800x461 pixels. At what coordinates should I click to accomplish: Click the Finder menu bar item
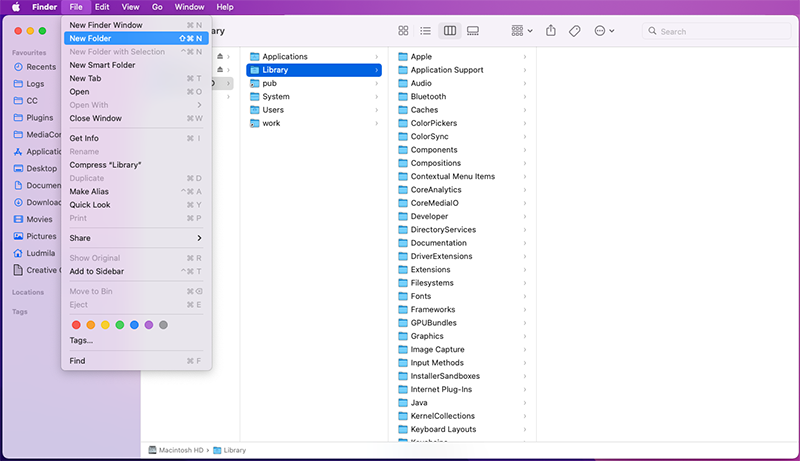click(x=44, y=7)
